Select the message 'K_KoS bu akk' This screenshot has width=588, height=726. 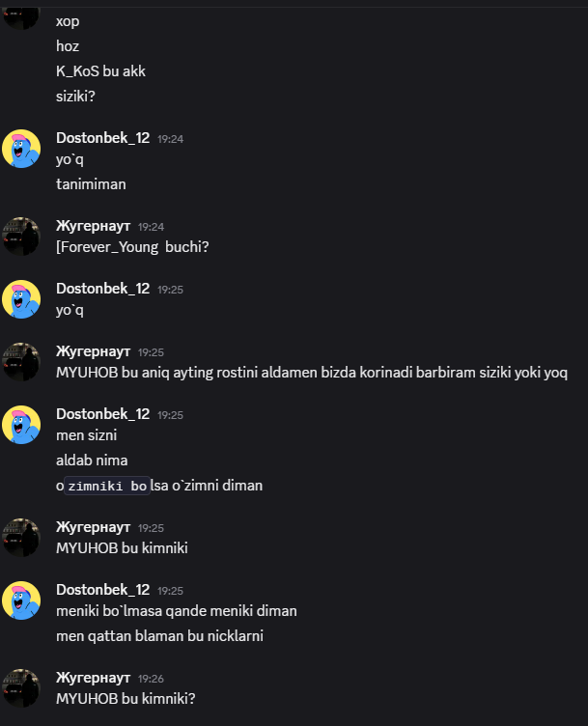pos(100,71)
